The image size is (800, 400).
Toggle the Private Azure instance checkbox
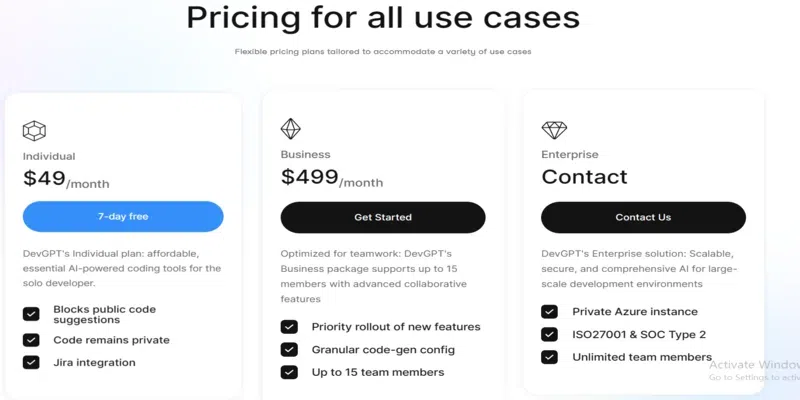(x=550, y=312)
